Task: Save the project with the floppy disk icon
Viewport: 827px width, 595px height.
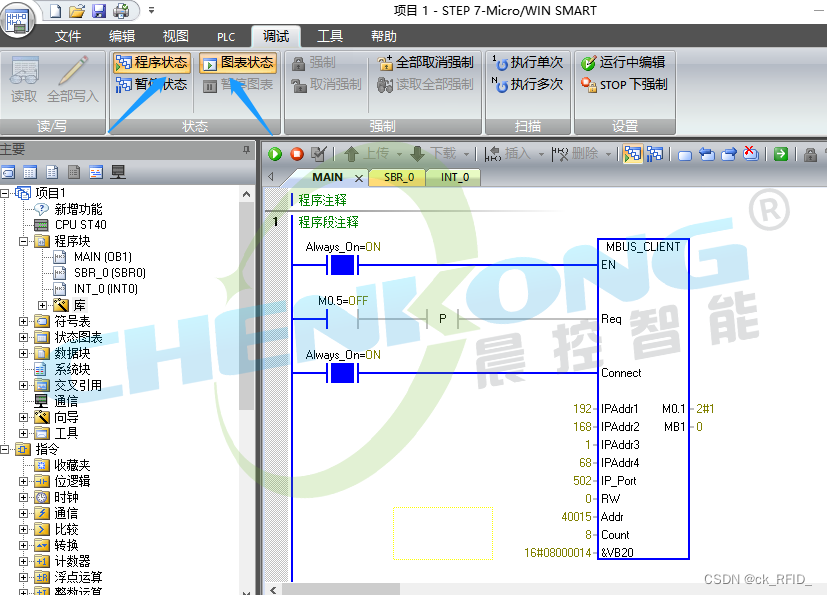Action: click(x=99, y=11)
